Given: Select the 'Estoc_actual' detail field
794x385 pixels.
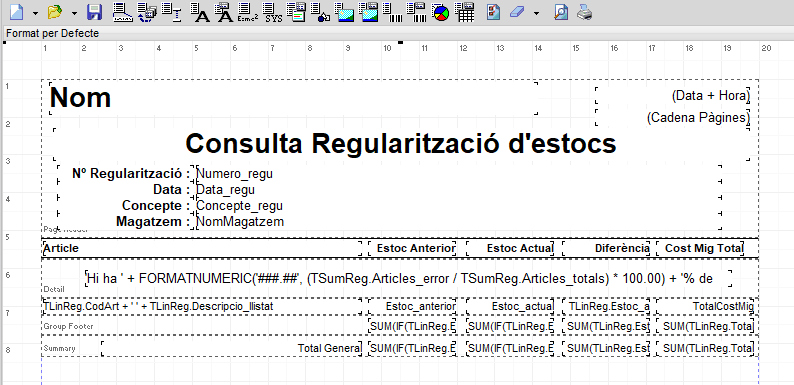Looking at the screenshot, I should click(510, 306).
